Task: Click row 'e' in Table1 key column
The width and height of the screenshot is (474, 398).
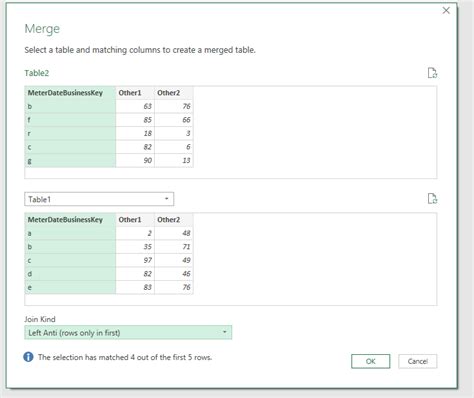Action: (70, 287)
